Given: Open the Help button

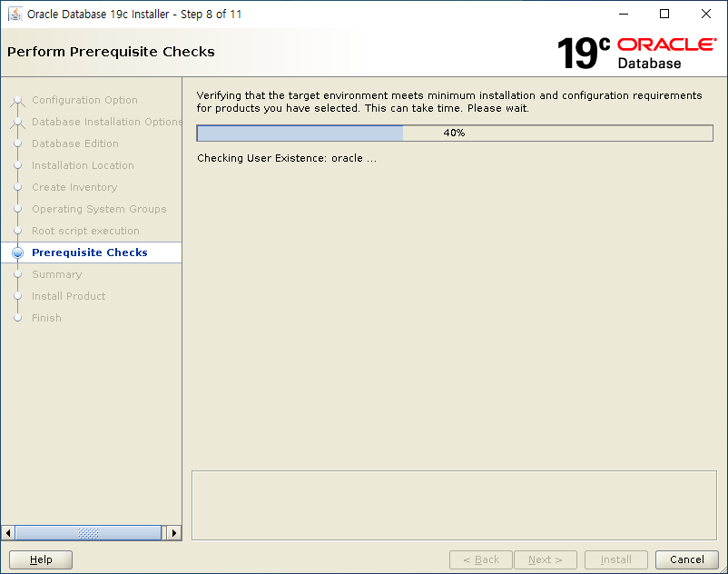Looking at the screenshot, I should [x=41, y=559].
